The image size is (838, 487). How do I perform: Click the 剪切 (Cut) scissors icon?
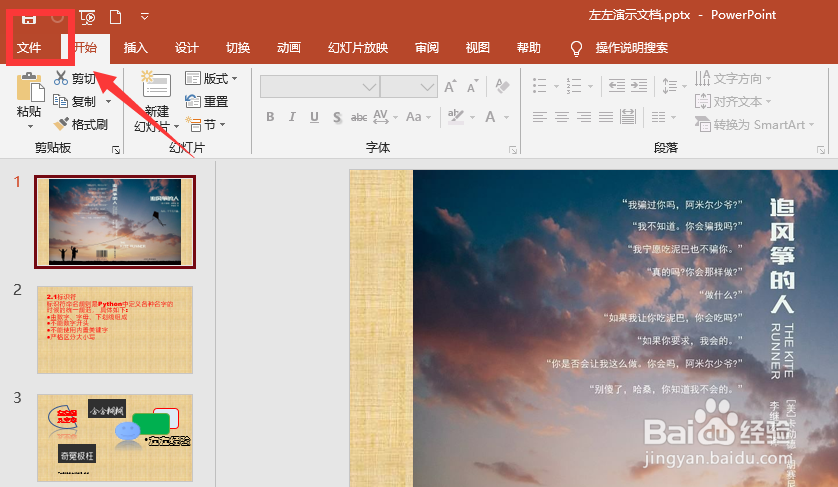click(61, 78)
